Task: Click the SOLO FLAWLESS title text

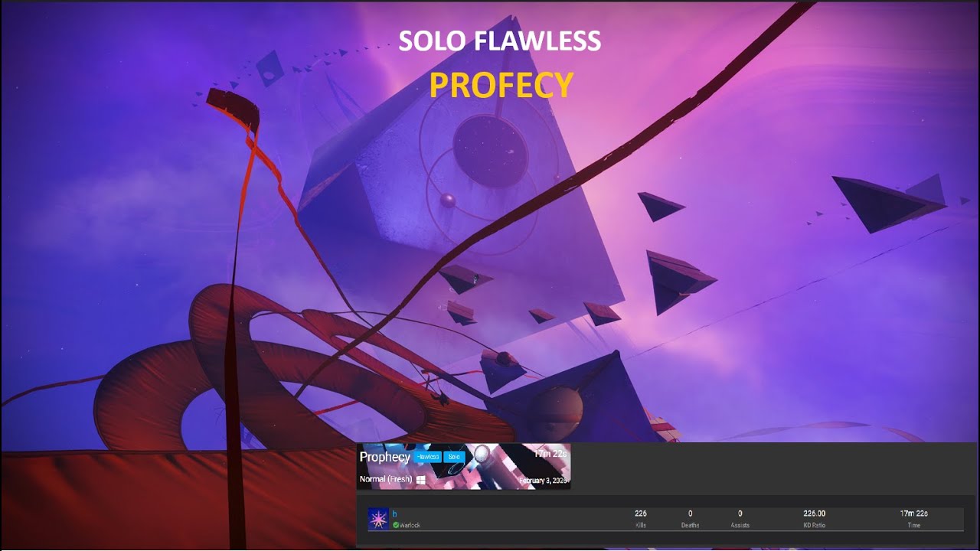Action: point(500,41)
